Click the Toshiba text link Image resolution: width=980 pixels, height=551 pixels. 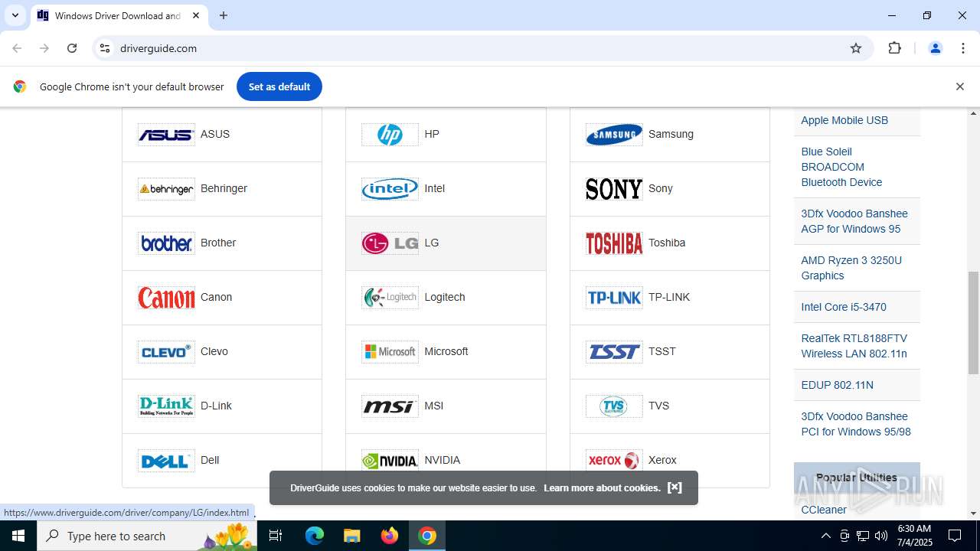click(x=667, y=243)
